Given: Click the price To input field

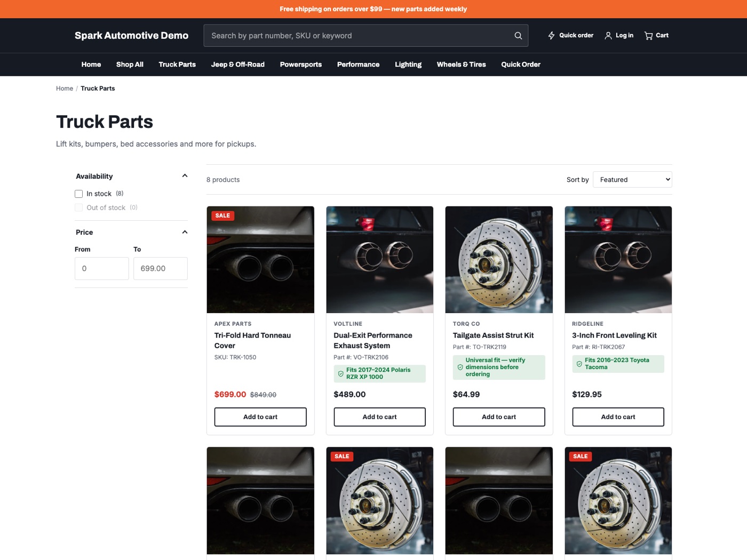Looking at the screenshot, I should (161, 268).
